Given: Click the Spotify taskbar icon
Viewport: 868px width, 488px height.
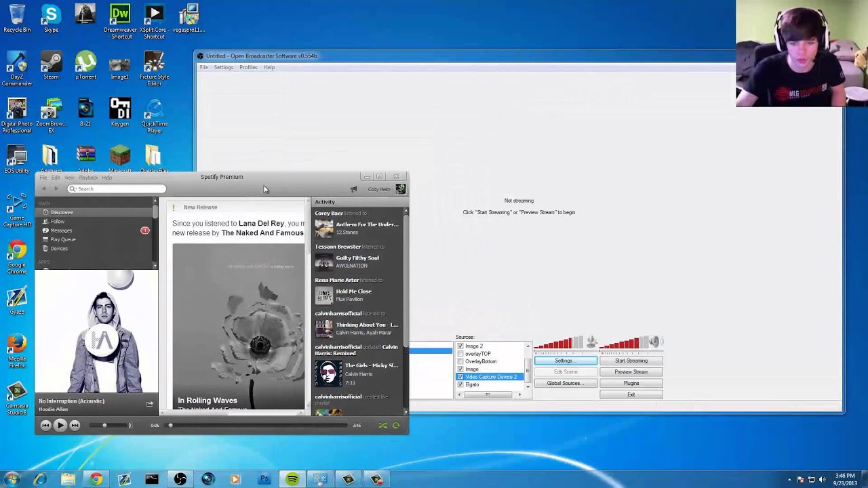Looking at the screenshot, I should click(292, 479).
